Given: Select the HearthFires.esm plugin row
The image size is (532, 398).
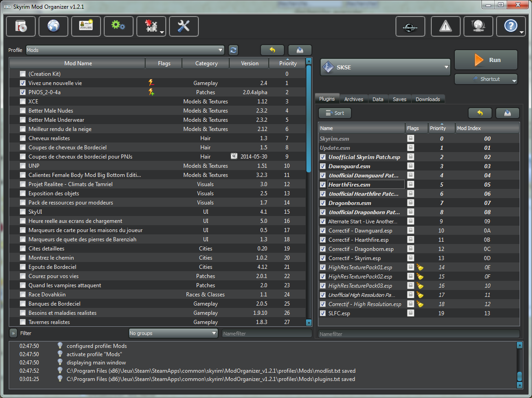Looking at the screenshot, I should click(x=419, y=185).
